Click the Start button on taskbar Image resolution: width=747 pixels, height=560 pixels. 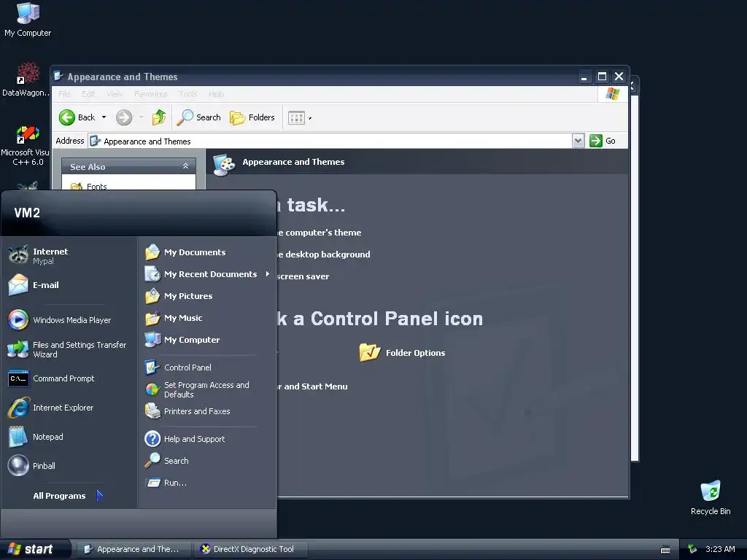coord(34,549)
